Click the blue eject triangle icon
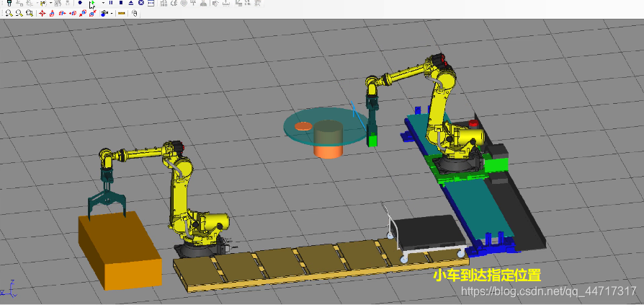The width and height of the screenshot is (644, 305). point(131,3)
